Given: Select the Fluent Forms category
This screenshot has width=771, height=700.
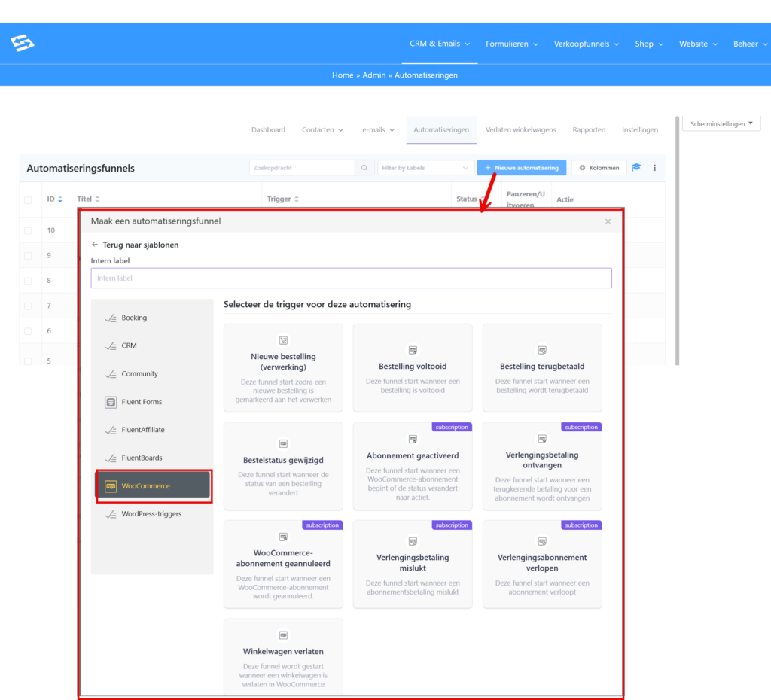Looking at the screenshot, I should coord(142,402).
